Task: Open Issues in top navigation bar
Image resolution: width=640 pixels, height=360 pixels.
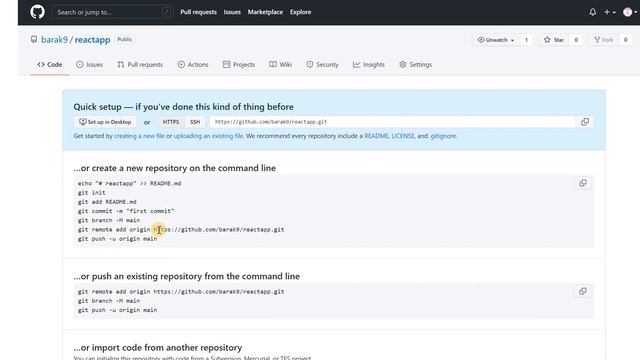Action: click(x=232, y=12)
